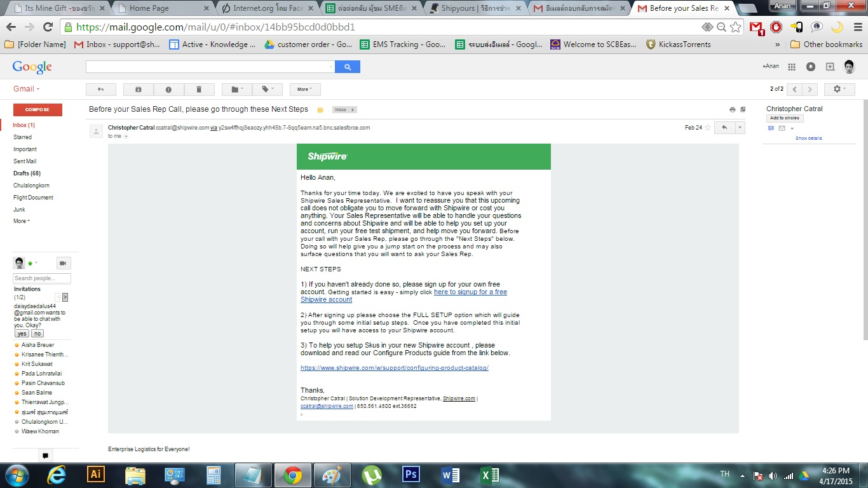The width and height of the screenshot is (868, 488).
Task: Open the settings gear dropdown
Action: [839, 89]
